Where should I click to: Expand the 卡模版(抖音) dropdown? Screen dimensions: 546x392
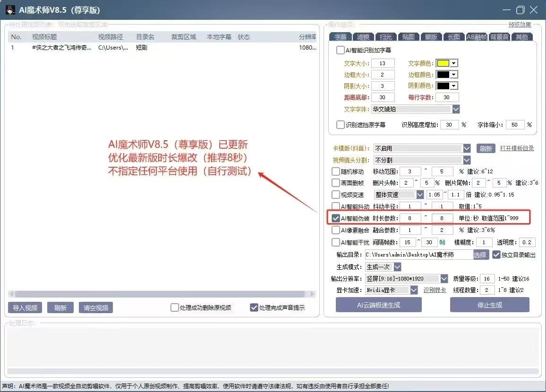point(467,148)
